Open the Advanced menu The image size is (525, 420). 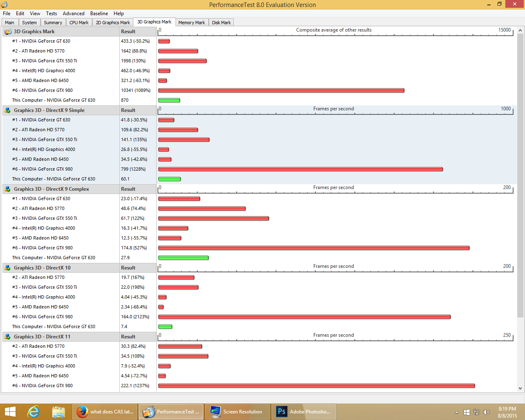point(74,14)
